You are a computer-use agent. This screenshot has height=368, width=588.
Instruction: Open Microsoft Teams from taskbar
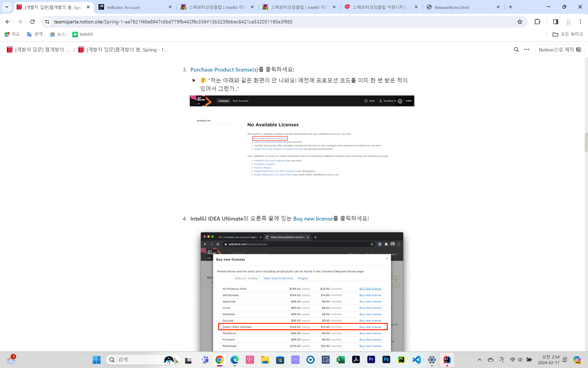point(204,360)
